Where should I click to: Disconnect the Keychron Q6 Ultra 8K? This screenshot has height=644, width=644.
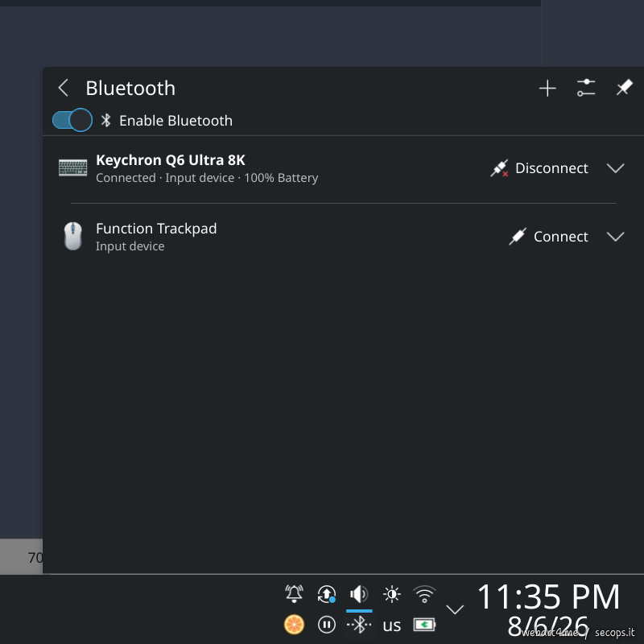[x=539, y=168]
